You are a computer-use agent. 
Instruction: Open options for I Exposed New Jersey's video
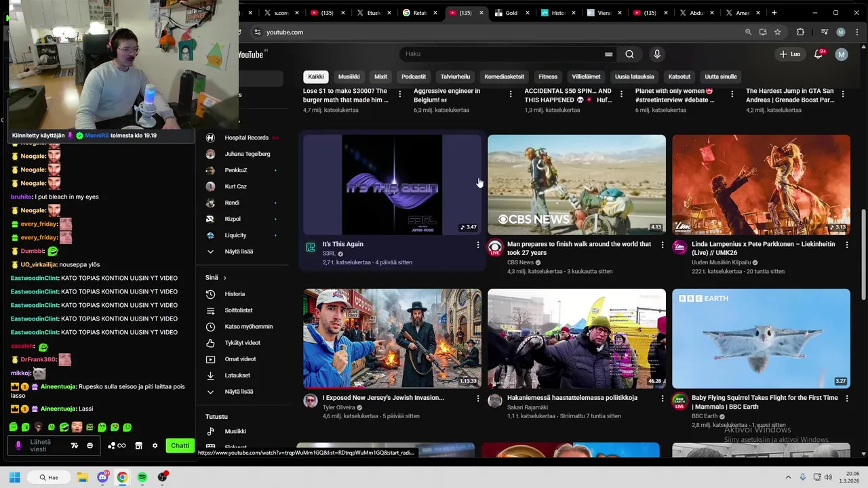point(478,399)
